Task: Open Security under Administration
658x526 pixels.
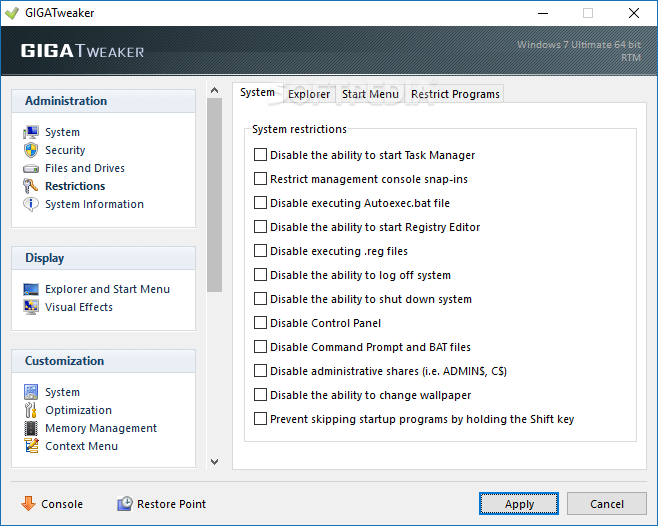Action: pos(65,150)
